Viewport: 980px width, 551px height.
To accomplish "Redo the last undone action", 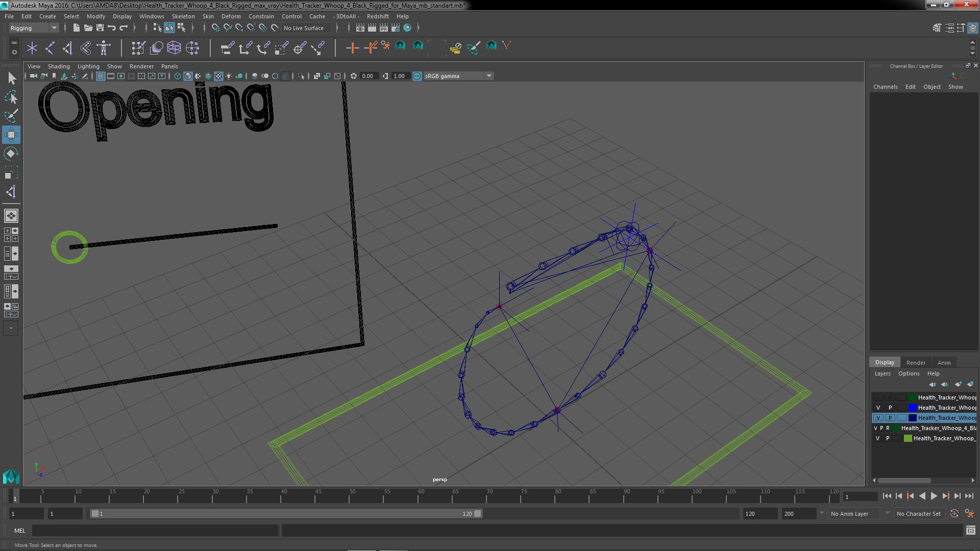I will tap(124, 28).
